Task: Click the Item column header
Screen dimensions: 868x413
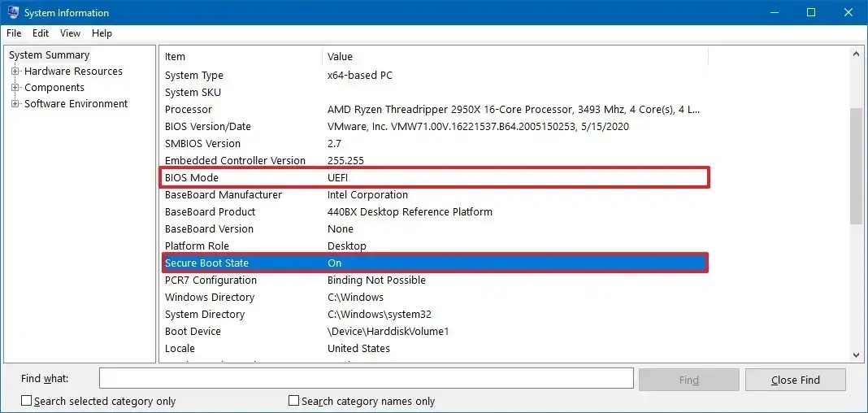Action: [x=241, y=56]
